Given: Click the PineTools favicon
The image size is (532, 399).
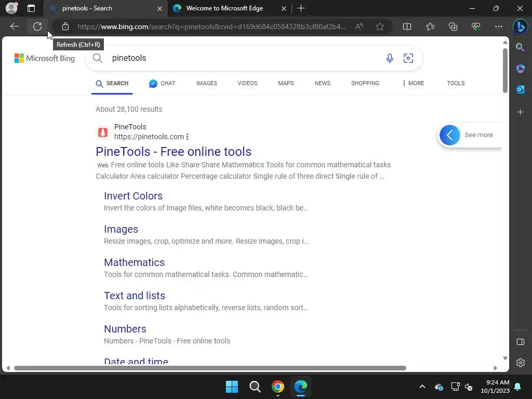Looking at the screenshot, I should tap(103, 132).
